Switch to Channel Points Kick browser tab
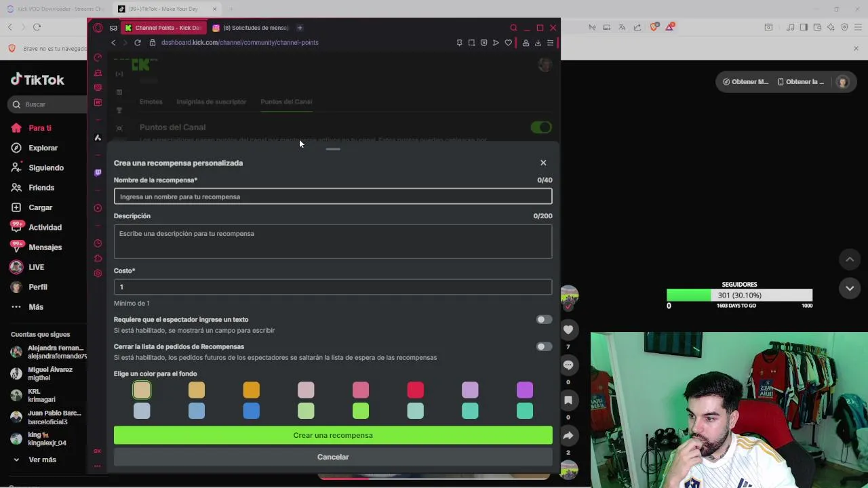The image size is (868, 488). tap(163, 28)
